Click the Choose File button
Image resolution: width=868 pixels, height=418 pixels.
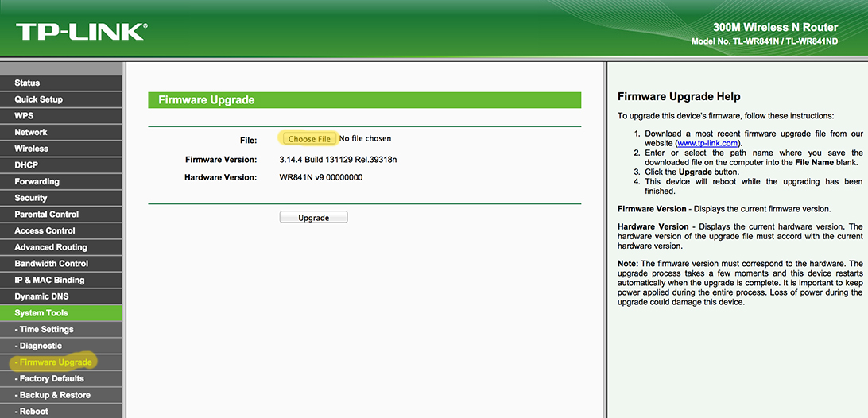(x=308, y=138)
